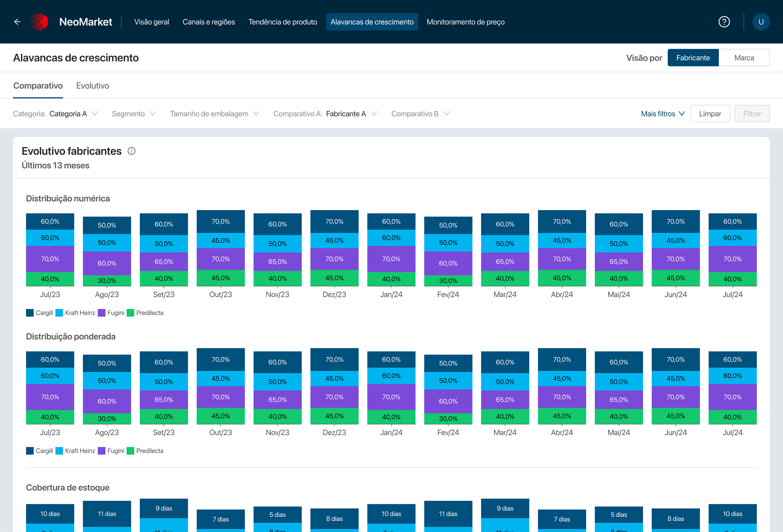Select Fabricante view toggle
783x532 pixels.
point(693,58)
